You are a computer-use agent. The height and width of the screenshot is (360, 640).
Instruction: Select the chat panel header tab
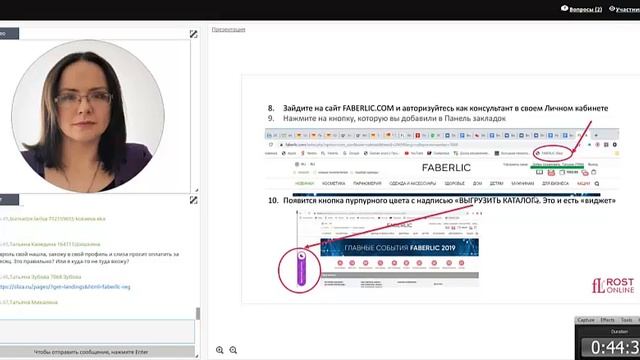(9, 200)
